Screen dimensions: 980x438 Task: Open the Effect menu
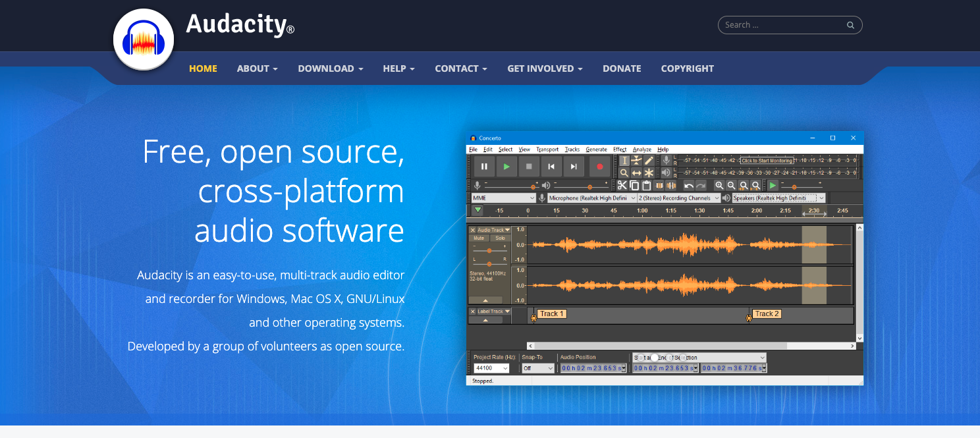620,150
